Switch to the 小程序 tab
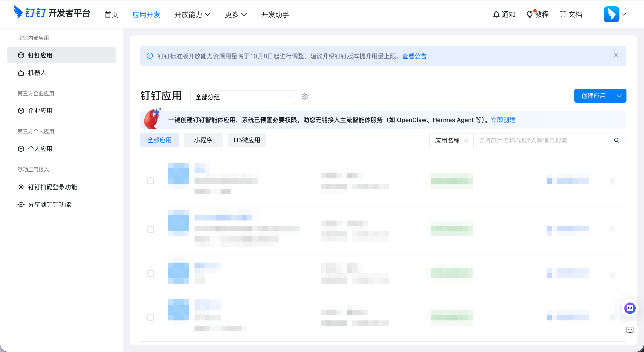 pos(203,140)
